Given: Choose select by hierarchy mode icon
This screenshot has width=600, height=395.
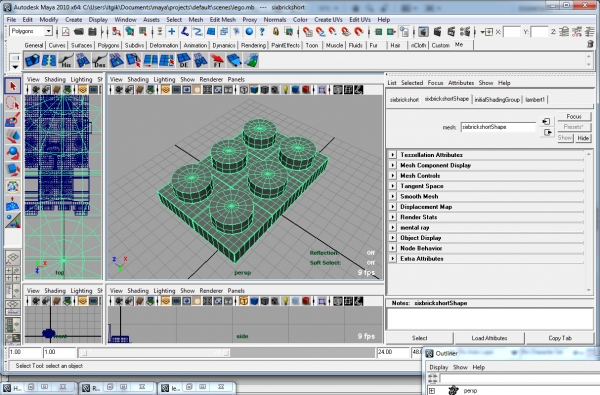Looking at the screenshot, I should click(x=116, y=32).
